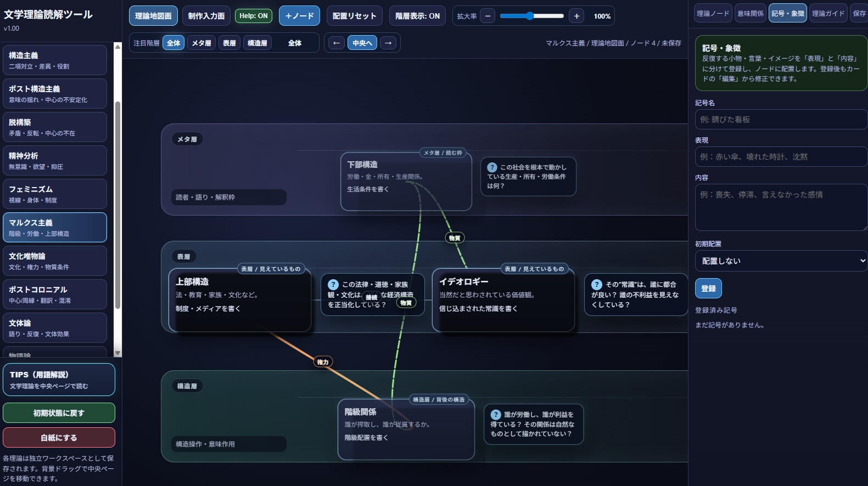This screenshot has height=486, width=868.
Task: Click the 記号名 input field
Action: [x=781, y=120]
